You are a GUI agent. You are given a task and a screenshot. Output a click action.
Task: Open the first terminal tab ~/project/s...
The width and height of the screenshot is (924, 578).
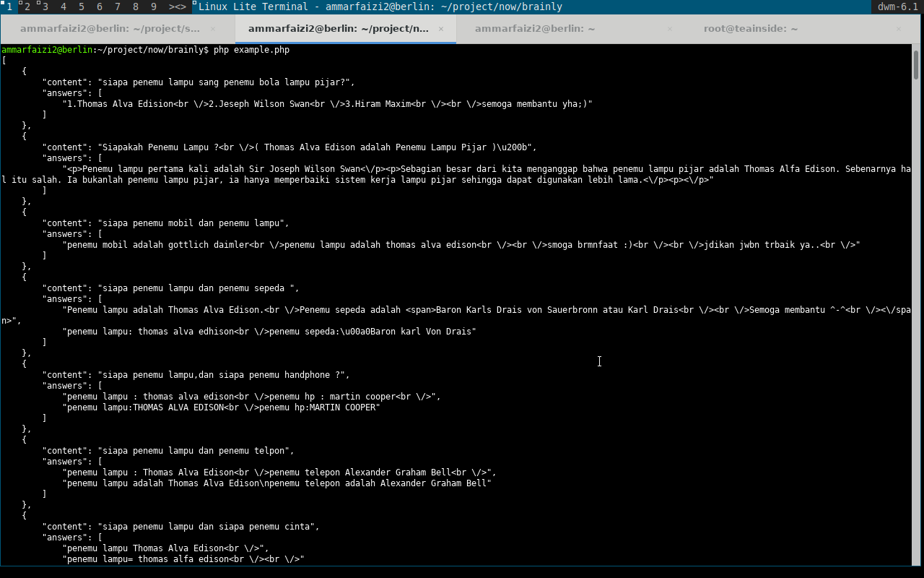pos(110,29)
